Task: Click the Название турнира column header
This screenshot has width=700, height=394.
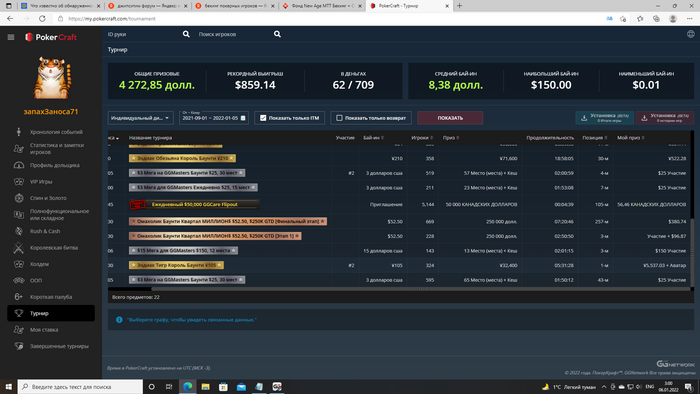Action: (150, 138)
